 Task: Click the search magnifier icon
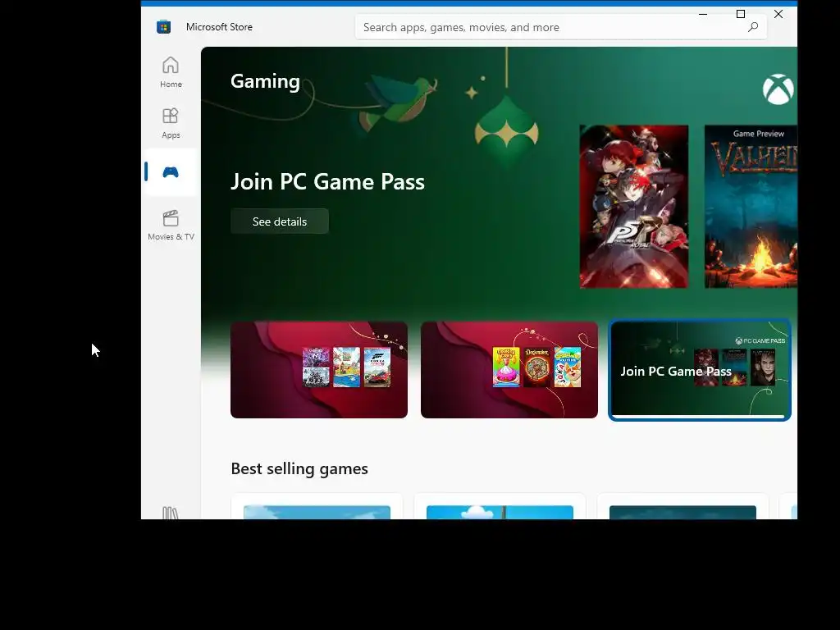tap(753, 27)
